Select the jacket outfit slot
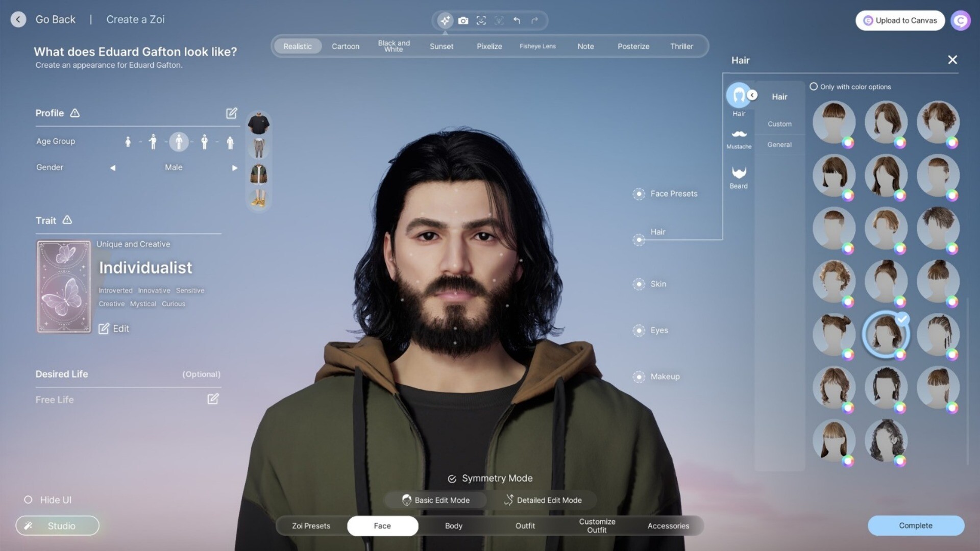The width and height of the screenshot is (980, 551). tap(259, 174)
